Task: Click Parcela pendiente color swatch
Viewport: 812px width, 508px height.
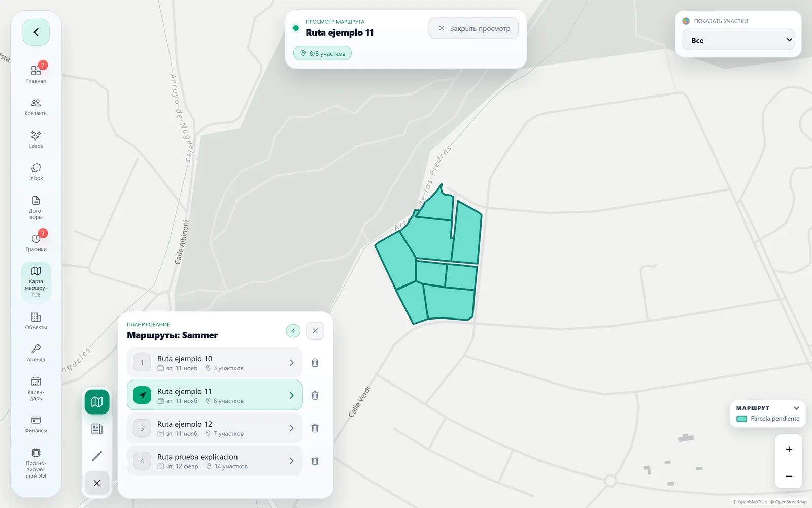Action: (742, 419)
